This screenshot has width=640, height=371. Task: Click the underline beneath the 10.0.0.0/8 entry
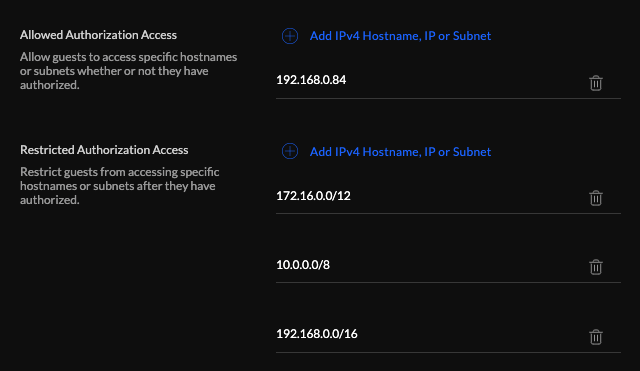(448, 282)
